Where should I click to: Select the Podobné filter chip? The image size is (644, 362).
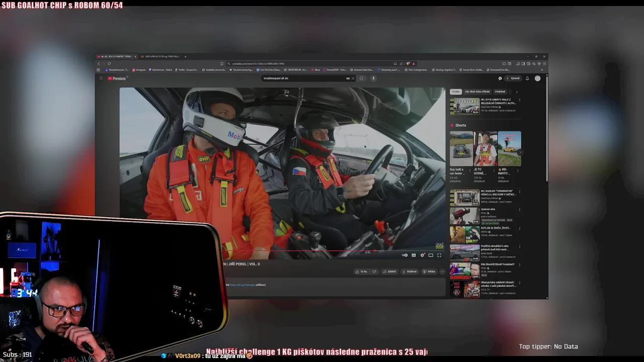point(500,92)
